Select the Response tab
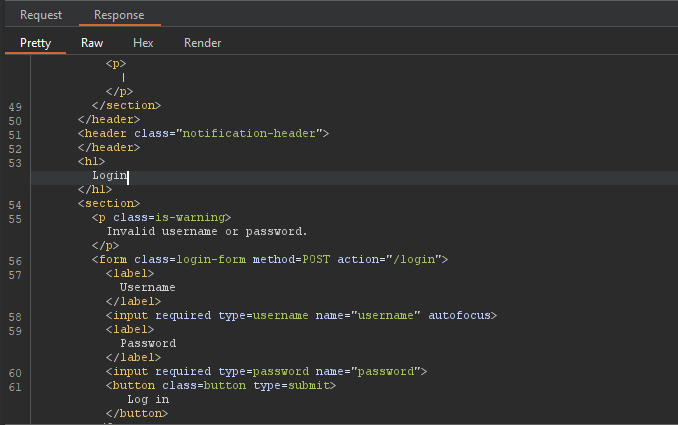The width and height of the screenshot is (678, 425). (119, 15)
